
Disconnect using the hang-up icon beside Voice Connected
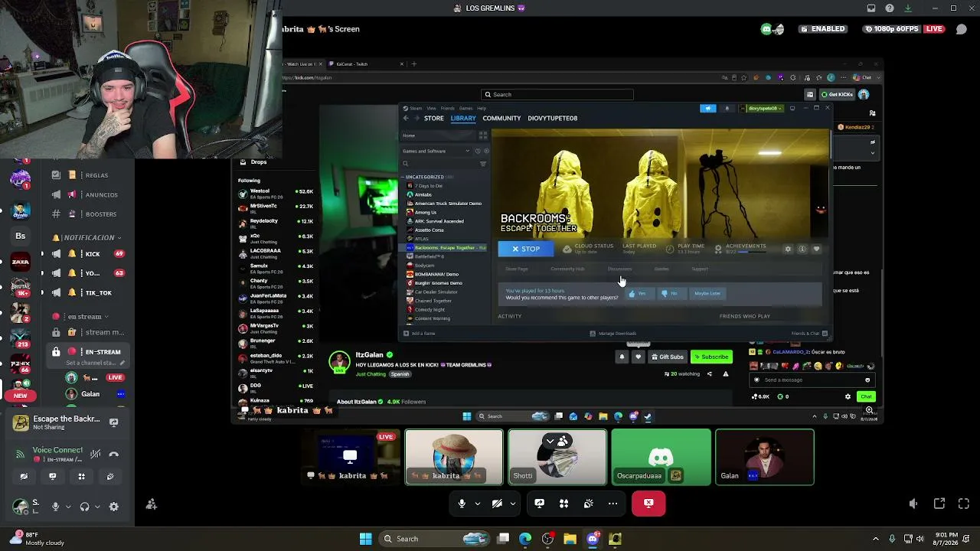pos(113,454)
